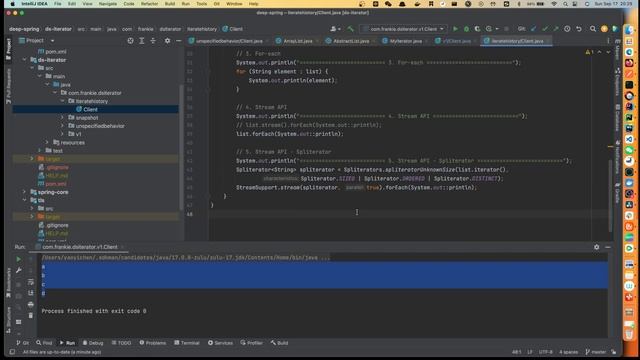Expand the spring-core module

[x=24, y=192]
